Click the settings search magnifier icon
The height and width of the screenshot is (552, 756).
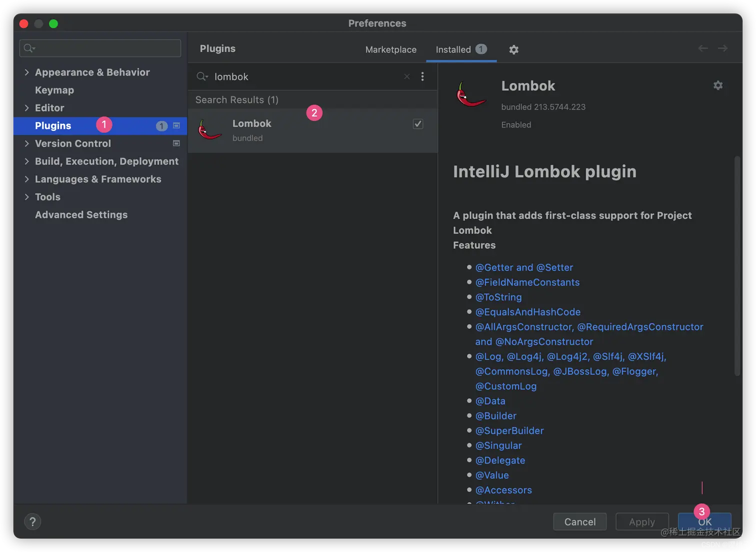click(29, 48)
